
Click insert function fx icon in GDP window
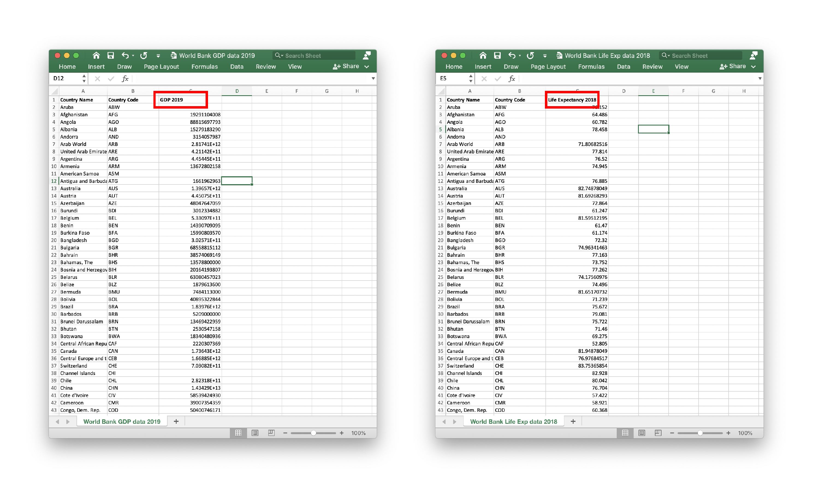click(125, 79)
